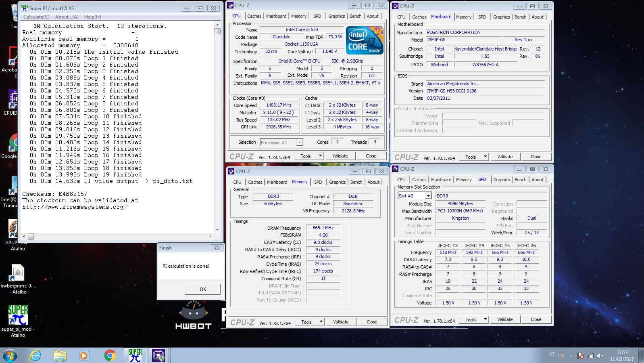Open on-screen keyboard icon in tray
This screenshot has height=363, width=644.
(x=561, y=355)
